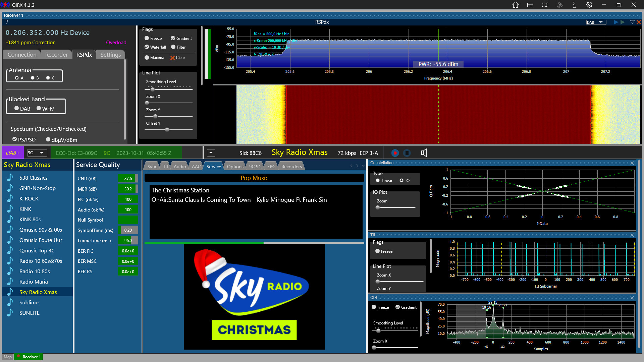The image size is (644, 362).
Task: Adjust the Zoom Y slider in Line Plot
Action: [155, 116]
